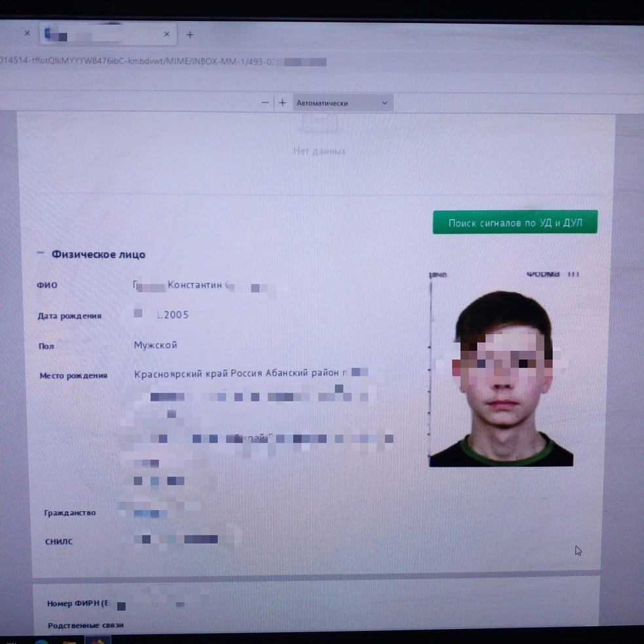This screenshot has width=644, height=644.
Task: Click the Нет данных placeholder icon
Action: tap(319, 124)
